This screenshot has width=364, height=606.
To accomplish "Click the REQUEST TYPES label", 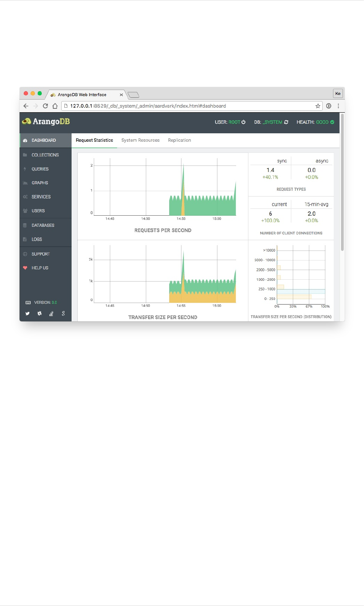I will pos(291,190).
